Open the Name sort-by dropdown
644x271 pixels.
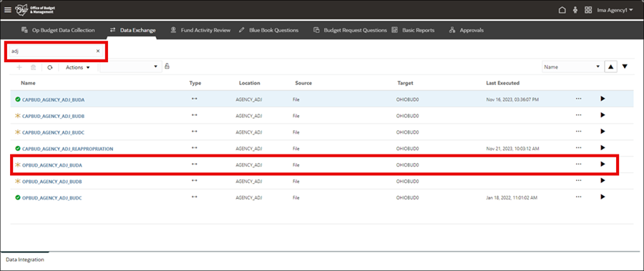pyautogui.click(x=572, y=66)
